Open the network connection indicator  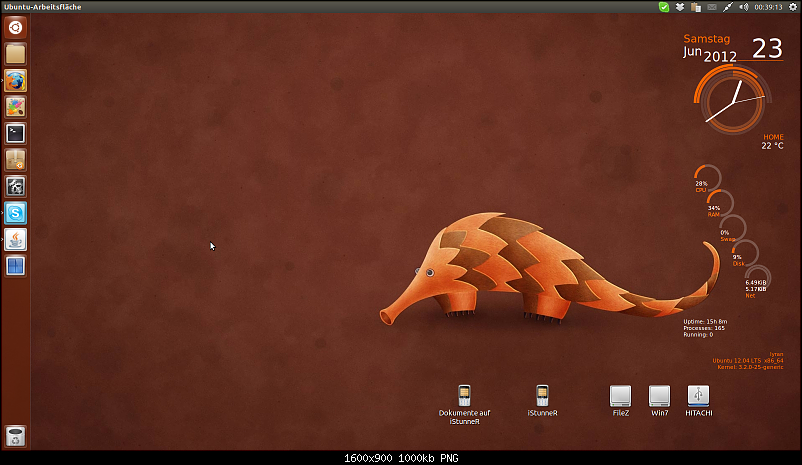(x=727, y=7)
